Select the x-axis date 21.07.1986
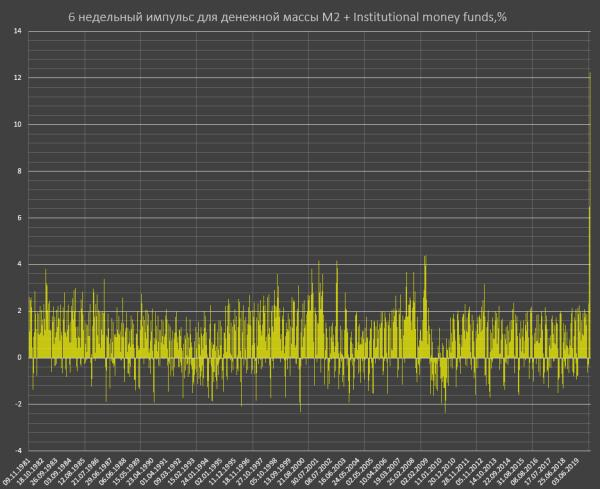Viewport: 600px width, 489px height. point(85,471)
